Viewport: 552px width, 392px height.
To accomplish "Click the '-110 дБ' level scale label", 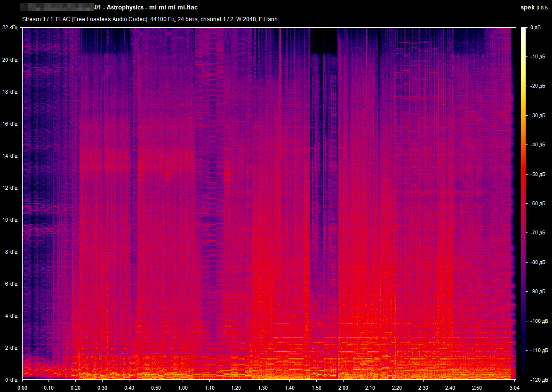I will pyautogui.click(x=538, y=351).
